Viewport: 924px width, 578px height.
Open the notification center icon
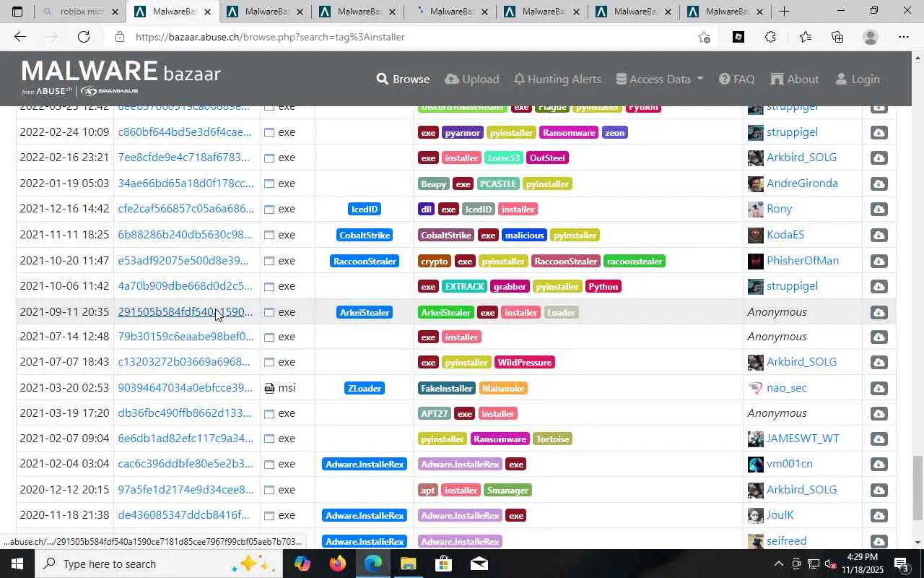point(902,564)
